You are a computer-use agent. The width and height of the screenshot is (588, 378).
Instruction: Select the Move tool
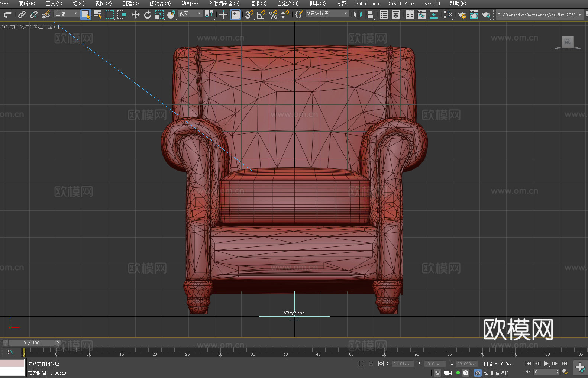click(x=136, y=14)
